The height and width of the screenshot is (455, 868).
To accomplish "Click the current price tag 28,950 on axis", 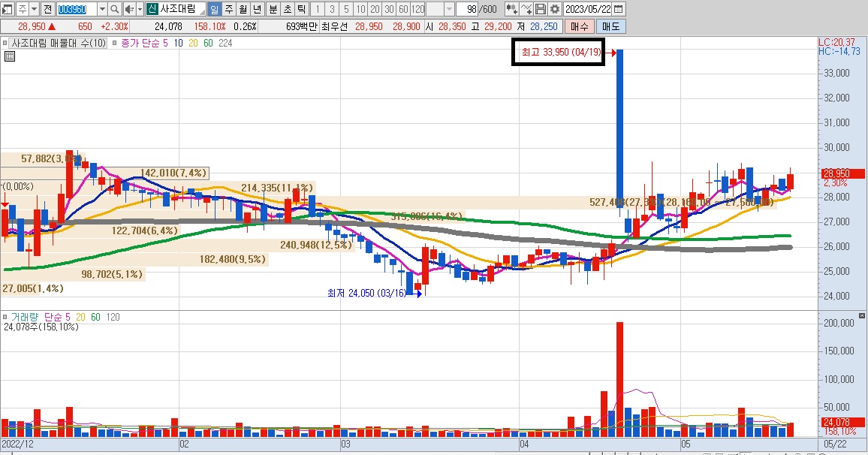I will click(841, 173).
